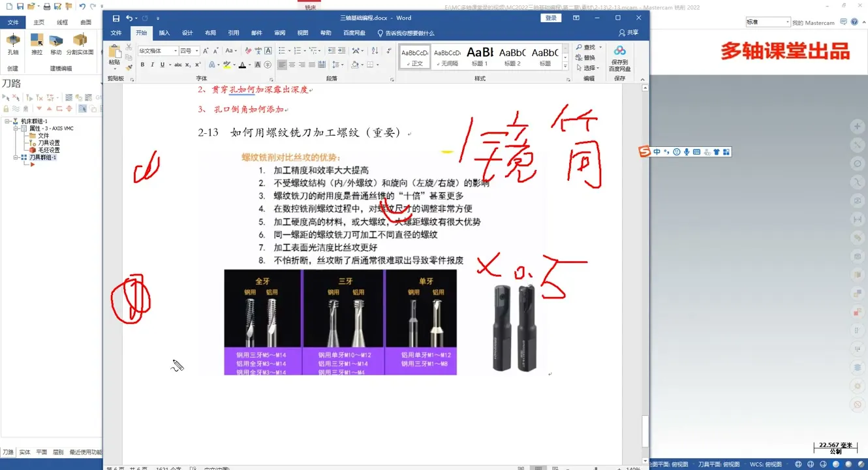Switch to the 插入 ribbon tab
The width and height of the screenshot is (868, 470).
[x=163, y=33]
